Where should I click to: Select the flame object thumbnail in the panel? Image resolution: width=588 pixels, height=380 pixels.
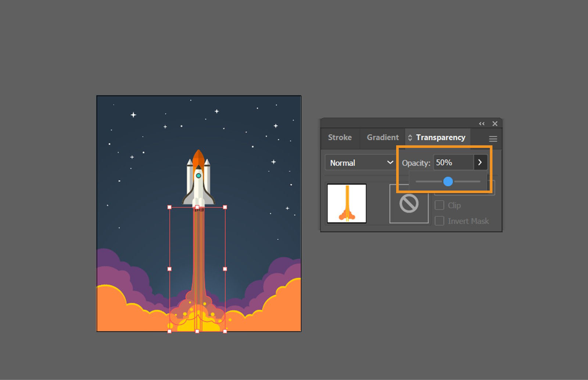click(346, 203)
